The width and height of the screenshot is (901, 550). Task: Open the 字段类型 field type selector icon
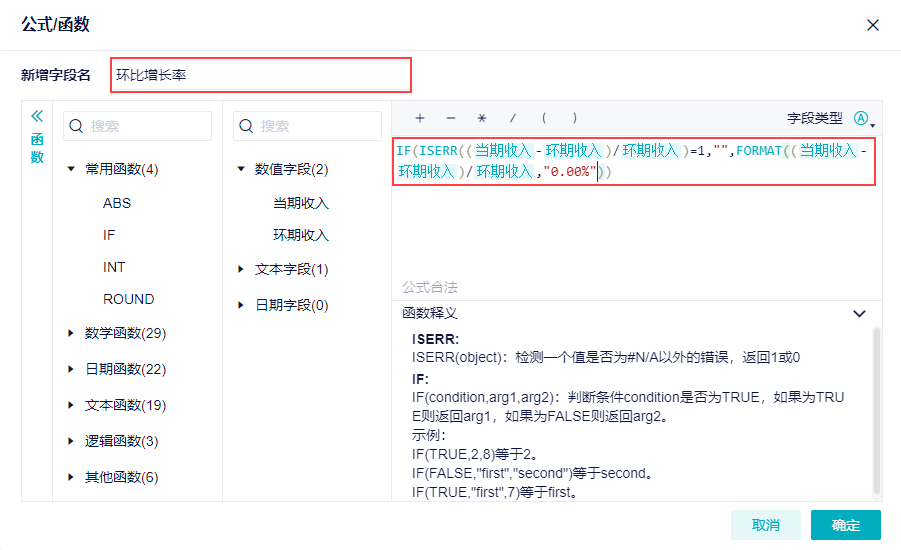pyautogui.click(x=864, y=119)
